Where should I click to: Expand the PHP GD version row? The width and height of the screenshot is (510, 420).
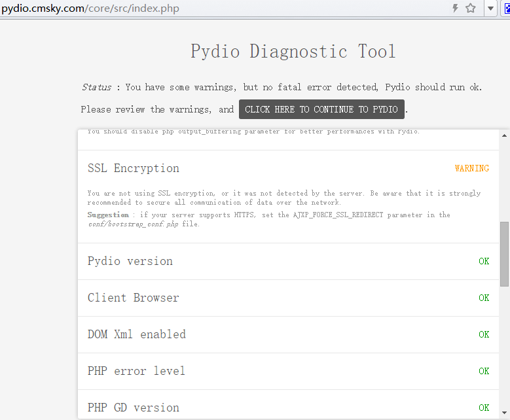[x=288, y=405]
